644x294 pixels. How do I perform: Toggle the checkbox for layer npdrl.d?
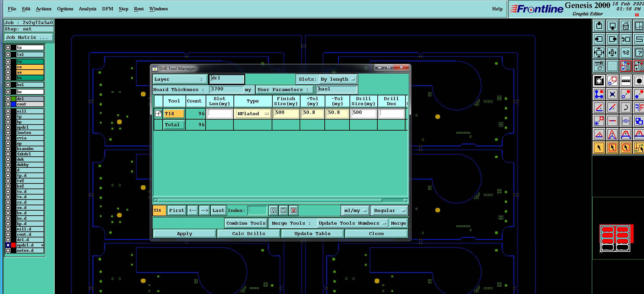pyautogui.click(x=8, y=245)
